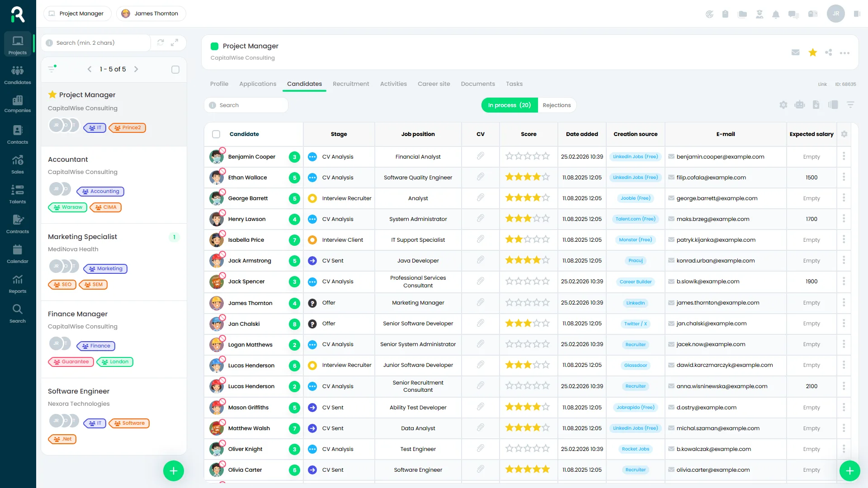Image resolution: width=868 pixels, height=488 pixels.
Task: Click the In process (20) button
Action: pos(509,105)
